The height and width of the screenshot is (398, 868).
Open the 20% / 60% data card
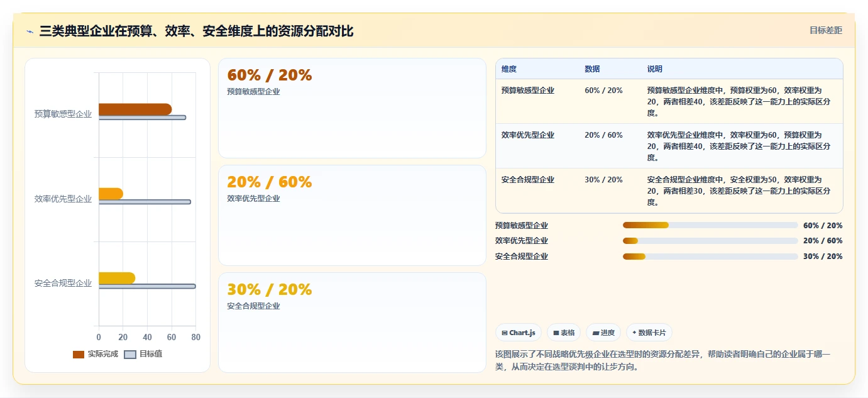pyautogui.click(x=352, y=215)
